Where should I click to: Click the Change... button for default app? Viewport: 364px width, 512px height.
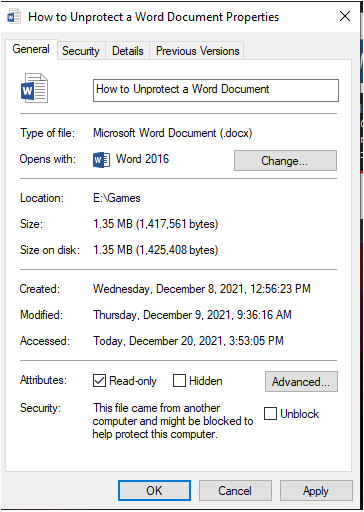coord(285,161)
